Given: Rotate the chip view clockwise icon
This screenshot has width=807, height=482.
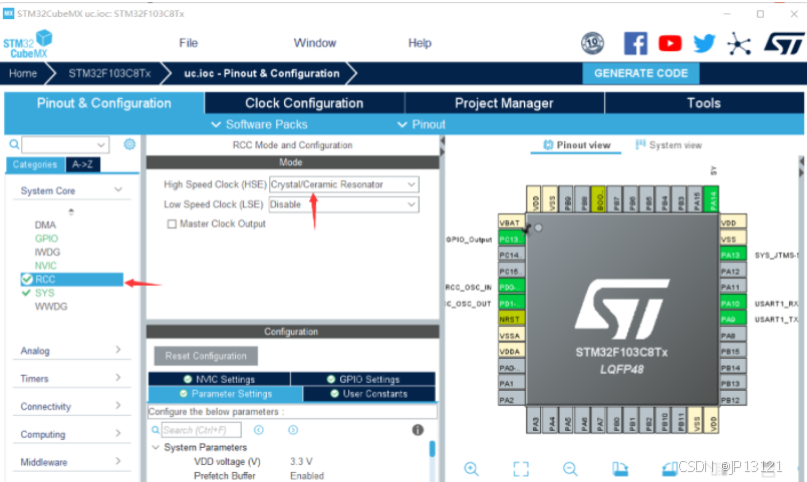Looking at the screenshot, I should pyautogui.click(x=620, y=469).
